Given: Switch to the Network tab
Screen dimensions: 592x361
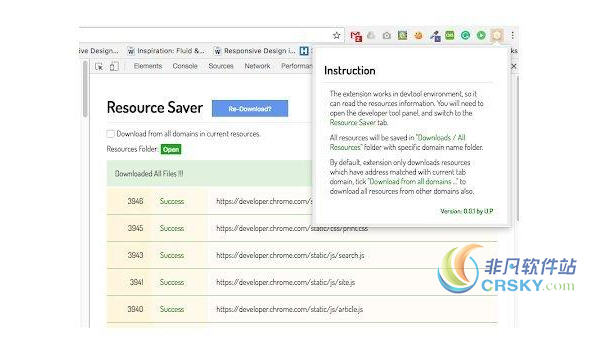Looking at the screenshot, I should (257, 66).
